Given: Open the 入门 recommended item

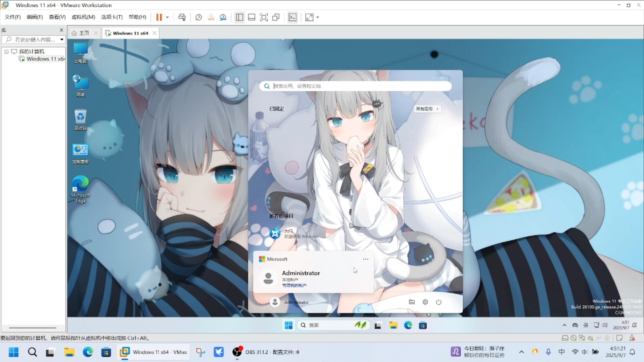Looking at the screenshot, I should [294, 234].
